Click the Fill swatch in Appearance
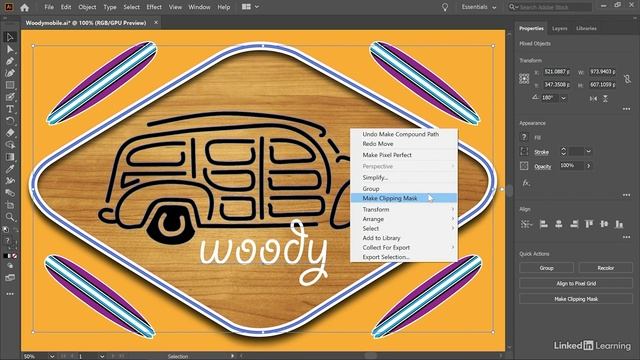The width and height of the screenshot is (640, 360). point(524,138)
